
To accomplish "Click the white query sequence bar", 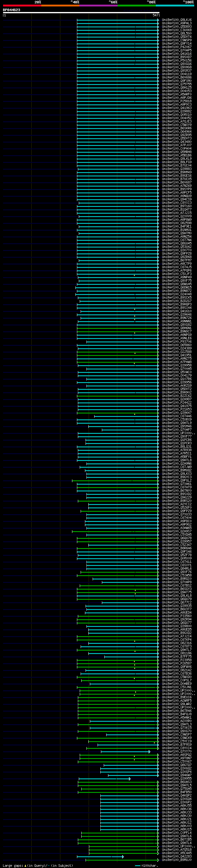I will click(81, 12).
